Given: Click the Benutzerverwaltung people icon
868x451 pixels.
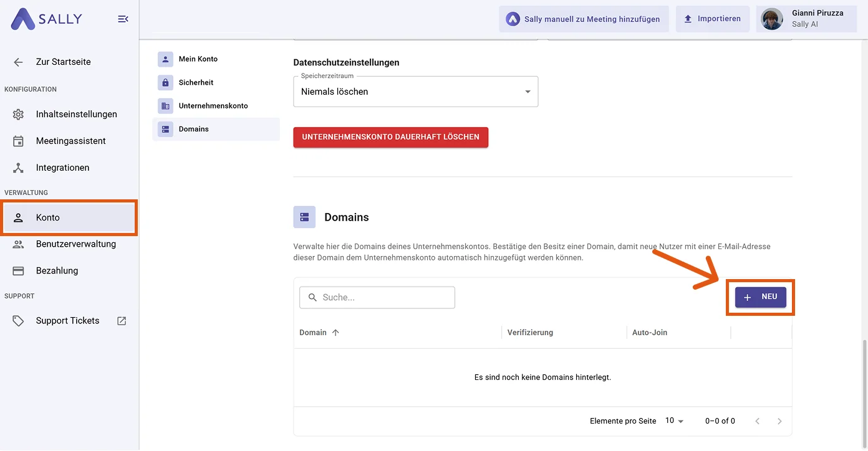Looking at the screenshot, I should (x=18, y=244).
